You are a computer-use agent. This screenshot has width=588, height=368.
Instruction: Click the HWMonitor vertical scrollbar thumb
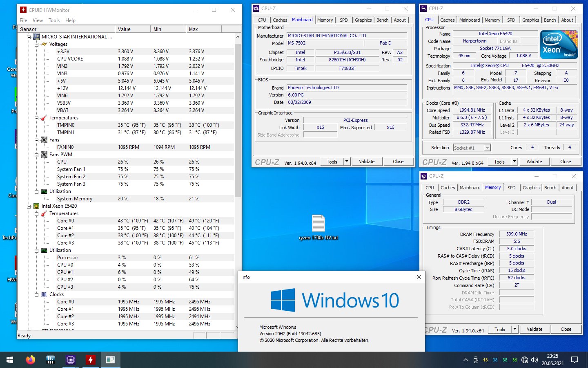click(x=238, y=119)
